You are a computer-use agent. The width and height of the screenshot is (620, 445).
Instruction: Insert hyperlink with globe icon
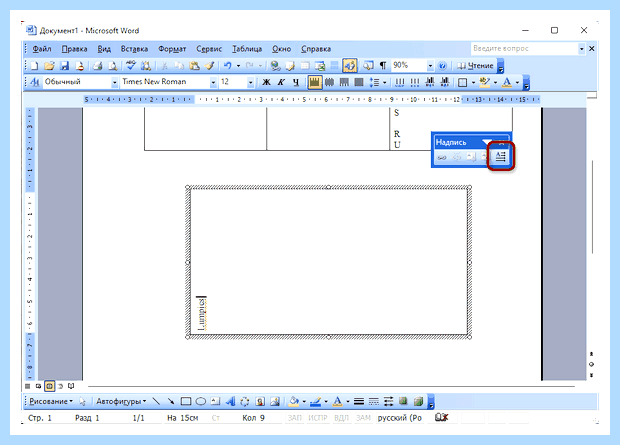pos(275,66)
